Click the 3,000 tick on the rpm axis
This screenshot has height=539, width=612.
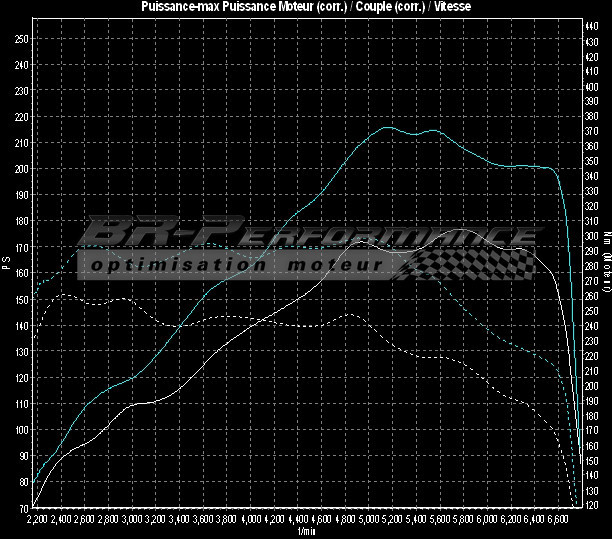[130, 520]
